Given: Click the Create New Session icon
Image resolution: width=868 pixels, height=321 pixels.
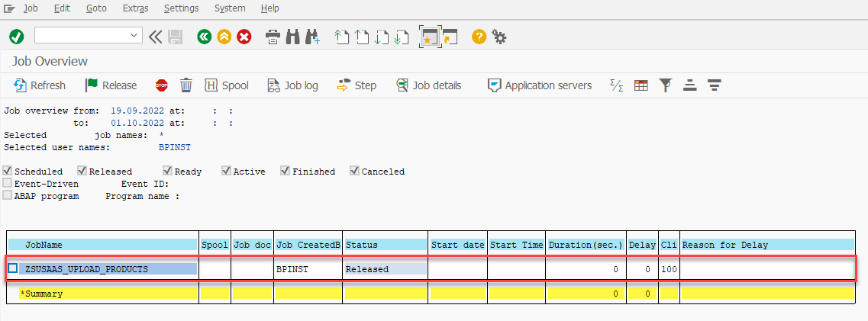Looking at the screenshot, I should (x=430, y=37).
